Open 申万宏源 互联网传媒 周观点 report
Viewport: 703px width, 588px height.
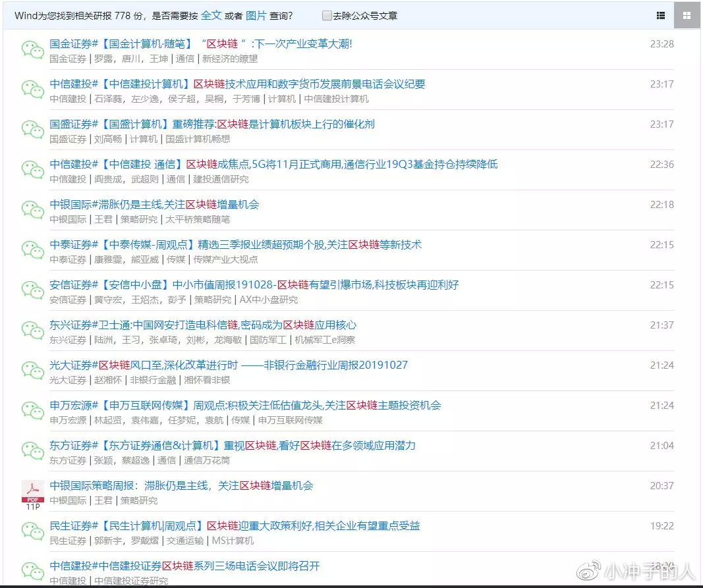(x=245, y=405)
